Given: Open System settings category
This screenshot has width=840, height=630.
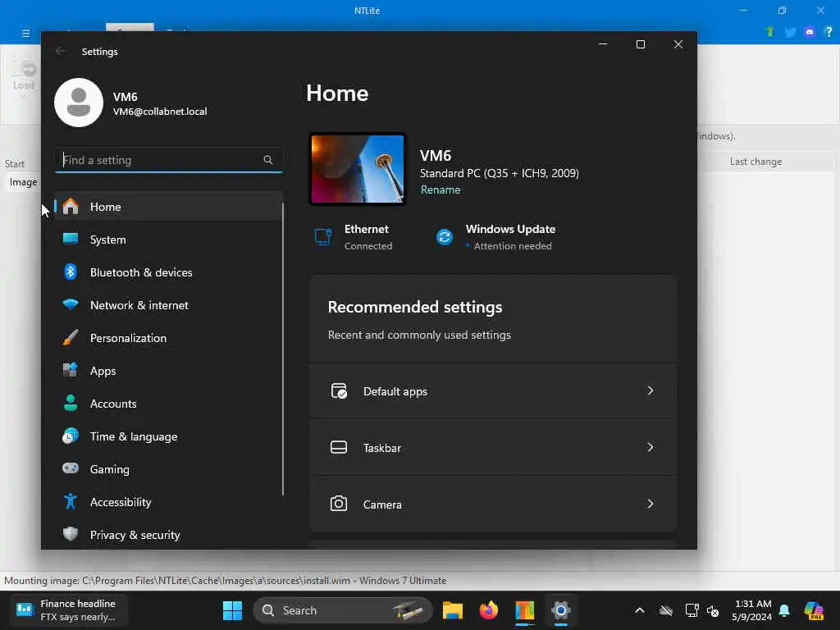Looking at the screenshot, I should (x=168, y=240).
